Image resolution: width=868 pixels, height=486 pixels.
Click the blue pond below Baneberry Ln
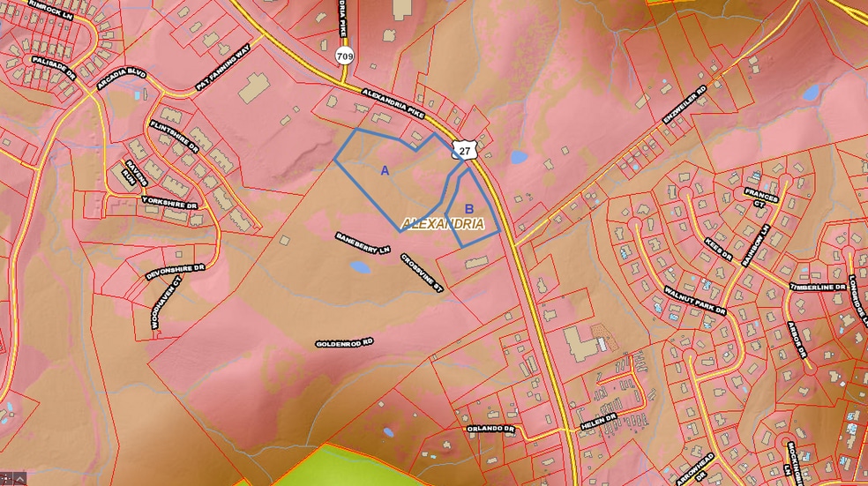point(359,266)
